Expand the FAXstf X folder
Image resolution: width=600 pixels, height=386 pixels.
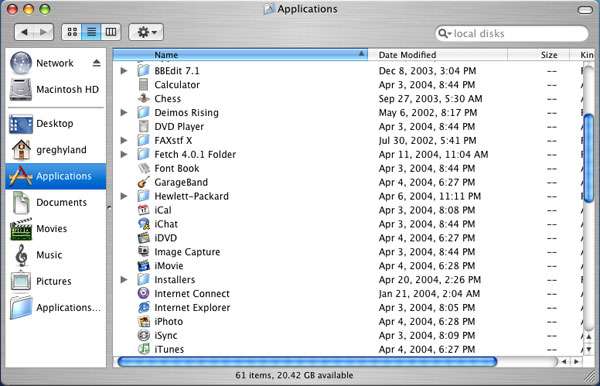coord(124,140)
